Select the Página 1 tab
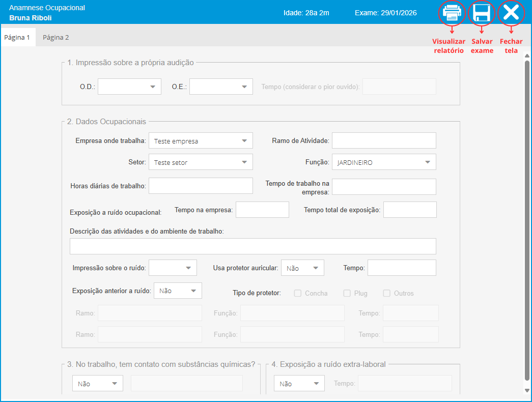Image resolution: width=532 pixels, height=402 pixels. pyautogui.click(x=17, y=37)
